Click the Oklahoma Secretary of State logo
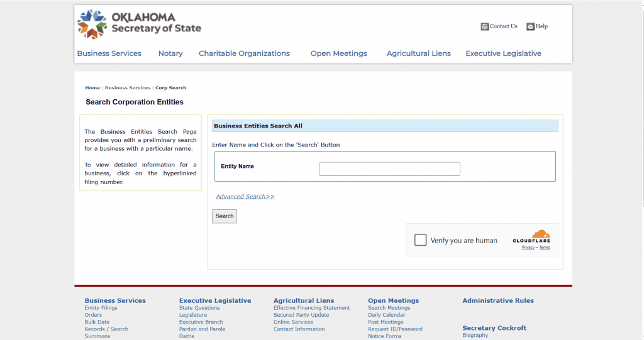The height and width of the screenshot is (340, 644). pyautogui.click(x=139, y=24)
